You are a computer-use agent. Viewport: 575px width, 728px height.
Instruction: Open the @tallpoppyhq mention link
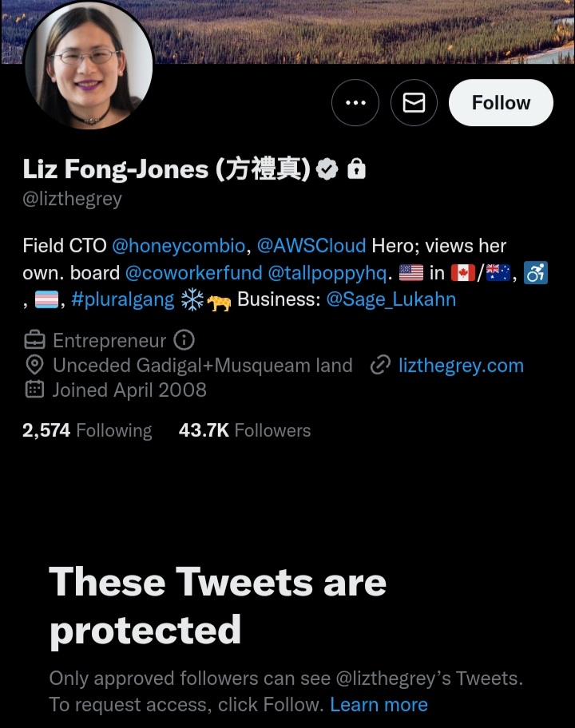pos(327,273)
